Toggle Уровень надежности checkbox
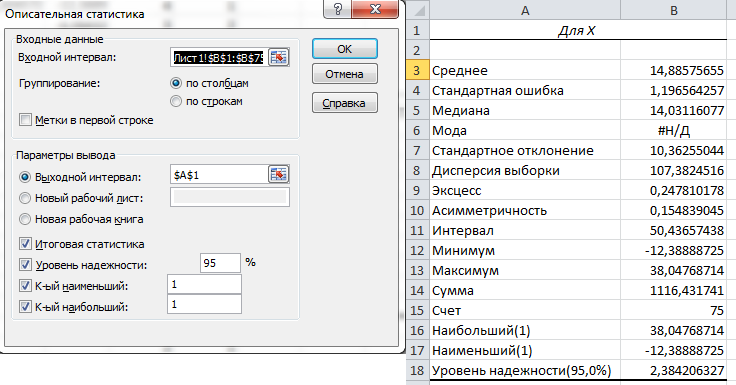 pos(25,265)
